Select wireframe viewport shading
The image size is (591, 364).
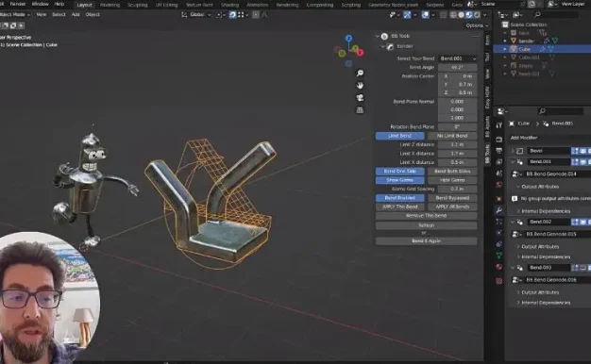[x=453, y=15]
